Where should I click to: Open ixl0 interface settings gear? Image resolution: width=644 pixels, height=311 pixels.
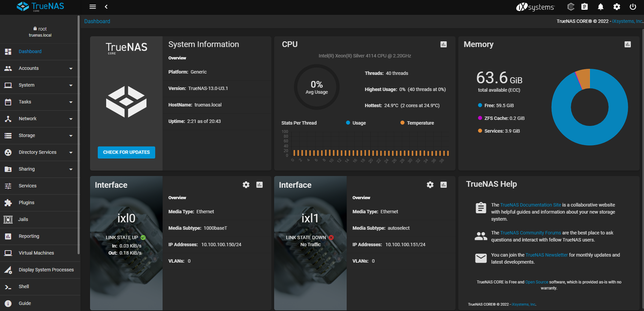(246, 185)
